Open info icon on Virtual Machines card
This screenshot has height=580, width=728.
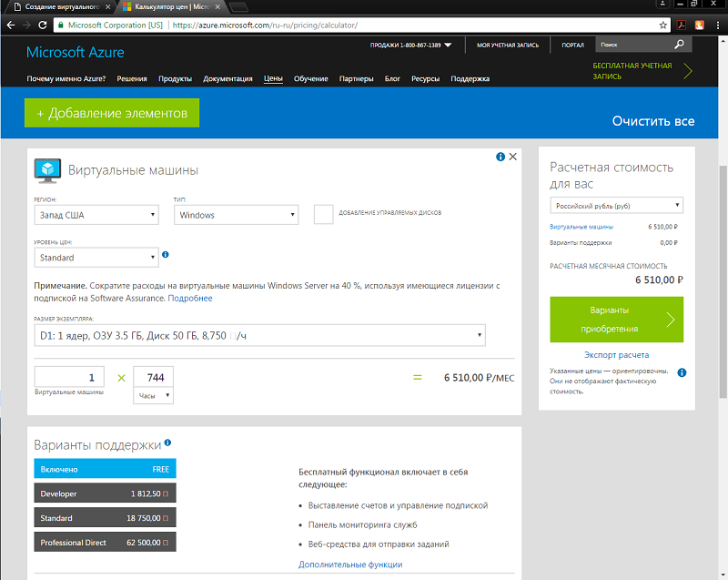[500, 157]
